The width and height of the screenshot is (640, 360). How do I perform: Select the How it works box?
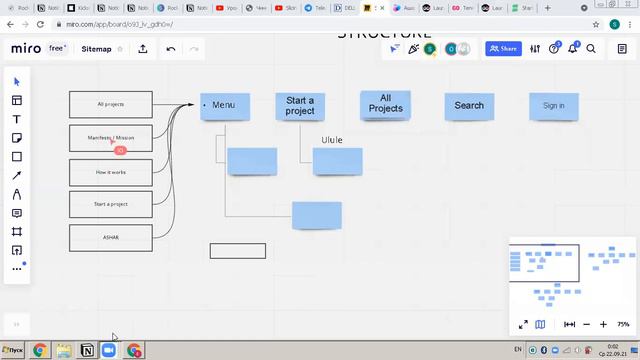tap(111, 173)
